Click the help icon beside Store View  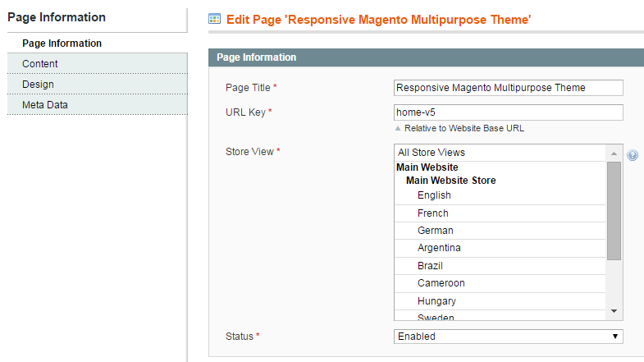(633, 155)
